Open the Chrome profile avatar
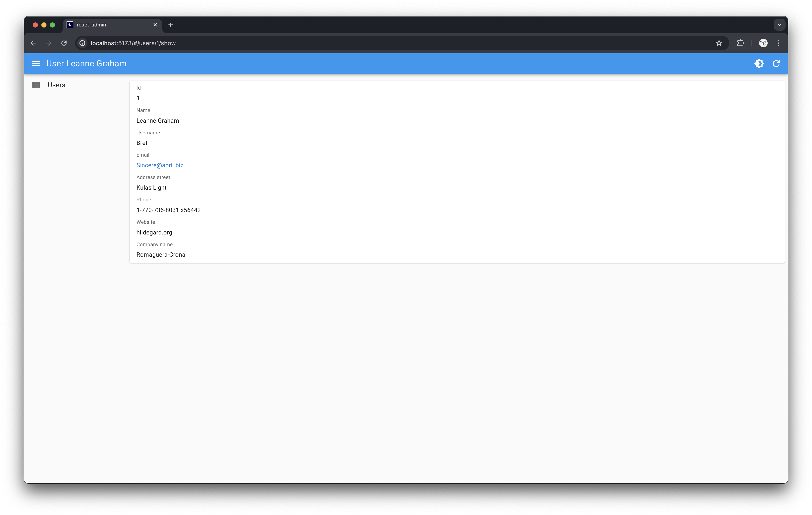Screen dimensions: 812x515 pos(763,43)
